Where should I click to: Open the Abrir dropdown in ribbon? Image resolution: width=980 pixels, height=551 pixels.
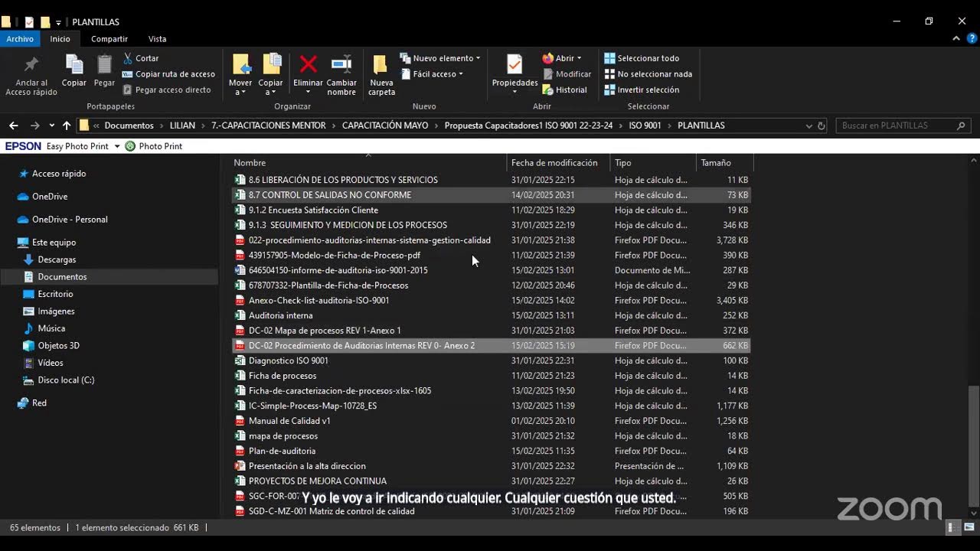click(562, 58)
